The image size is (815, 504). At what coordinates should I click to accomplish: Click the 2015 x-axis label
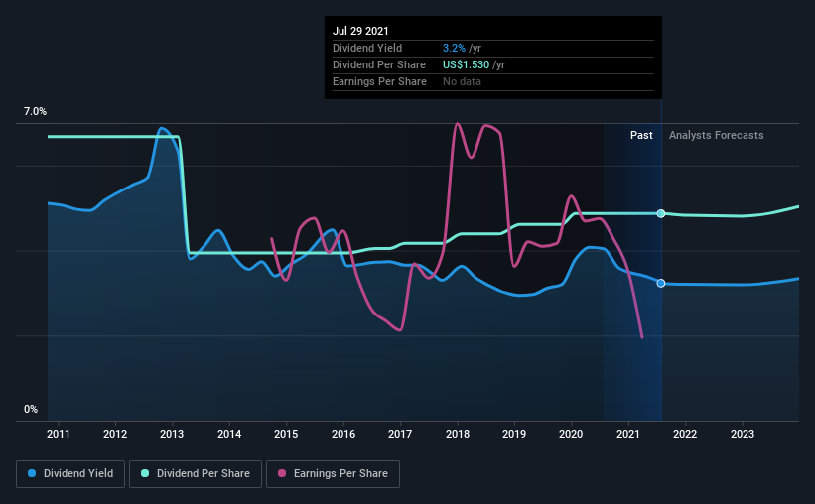[286, 434]
